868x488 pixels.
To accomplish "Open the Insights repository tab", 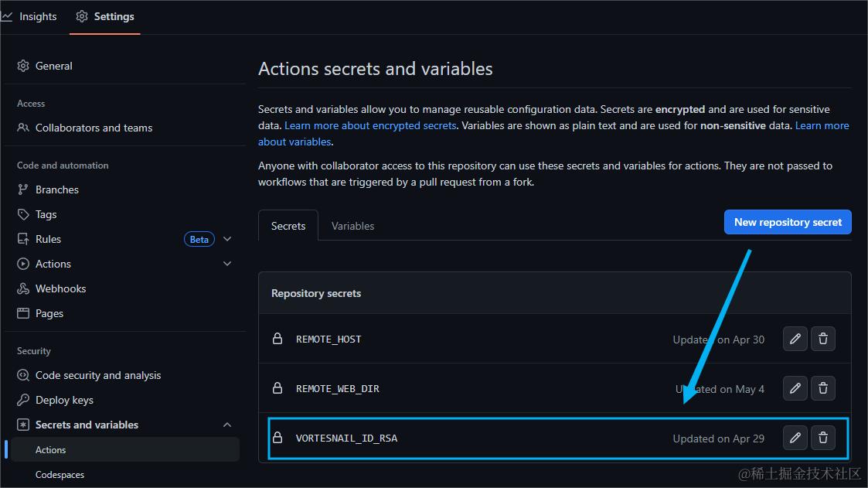I will coord(30,16).
